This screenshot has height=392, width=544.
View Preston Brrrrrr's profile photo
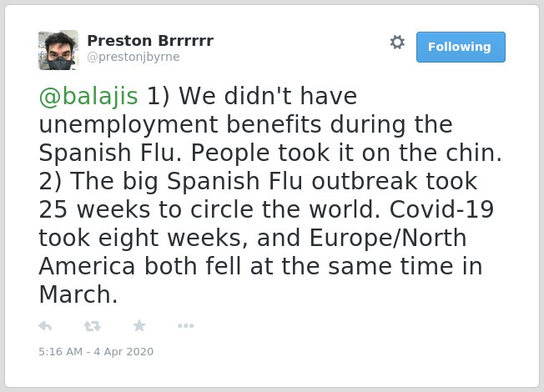pyautogui.click(x=58, y=50)
